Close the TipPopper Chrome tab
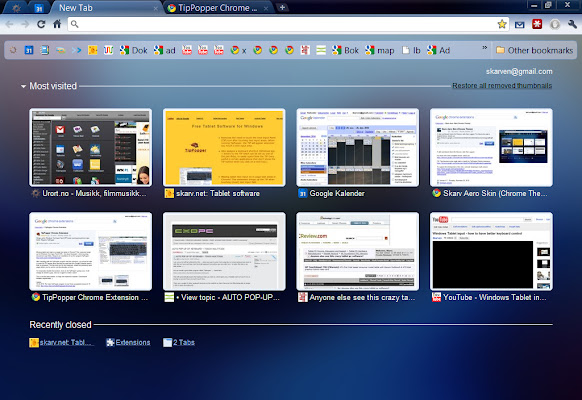 click(266, 9)
